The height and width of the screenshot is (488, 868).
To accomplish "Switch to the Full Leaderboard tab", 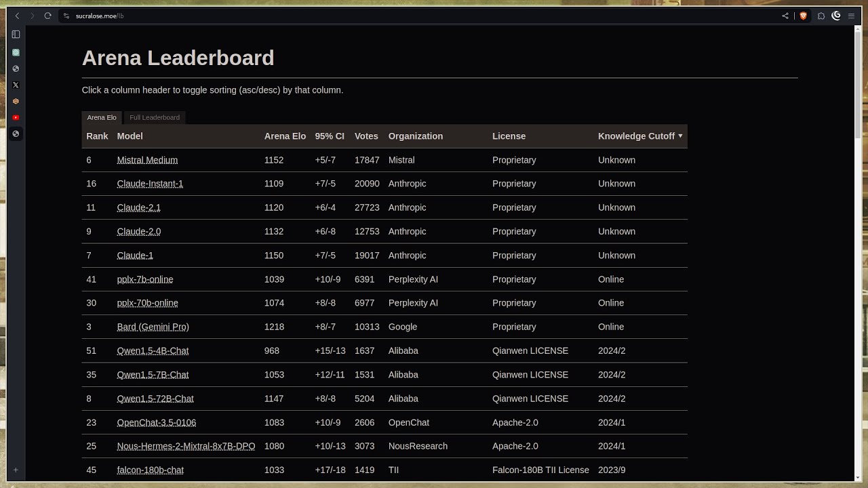I will (x=155, y=117).
